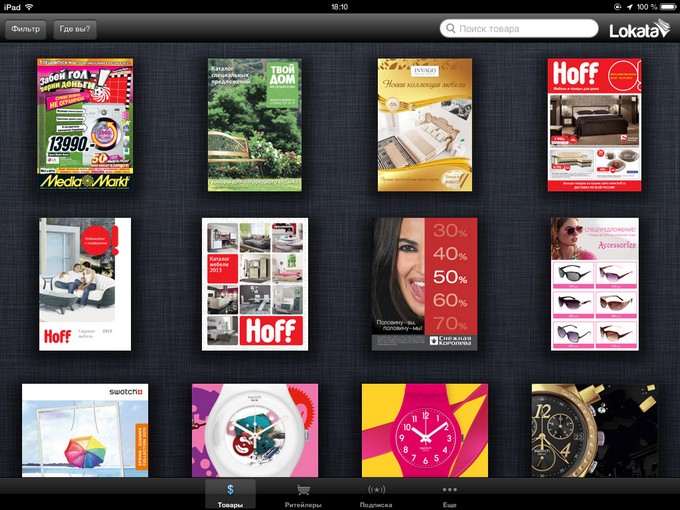Open the Снежная Королева discount catalog
This screenshot has width=680, height=510.
tap(425, 284)
